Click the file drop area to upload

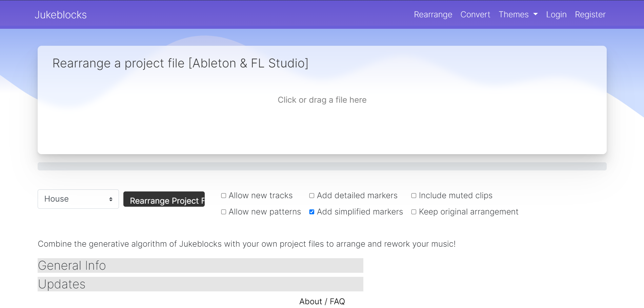(322, 100)
